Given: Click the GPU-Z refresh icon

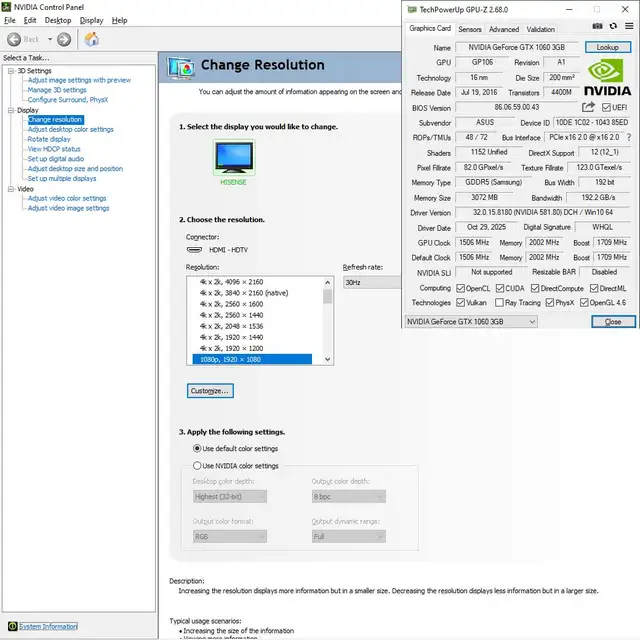Looking at the screenshot, I should (x=613, y=26).
